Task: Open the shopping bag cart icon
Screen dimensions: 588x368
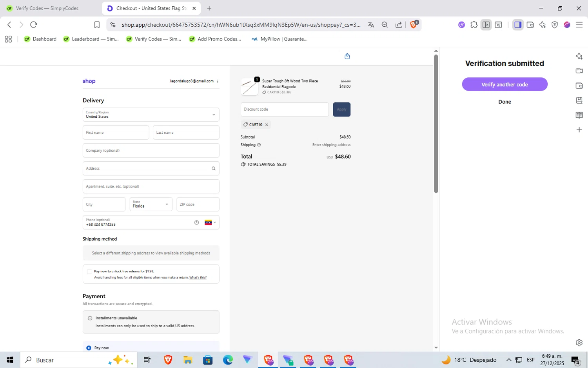Action: coord(347,56)
